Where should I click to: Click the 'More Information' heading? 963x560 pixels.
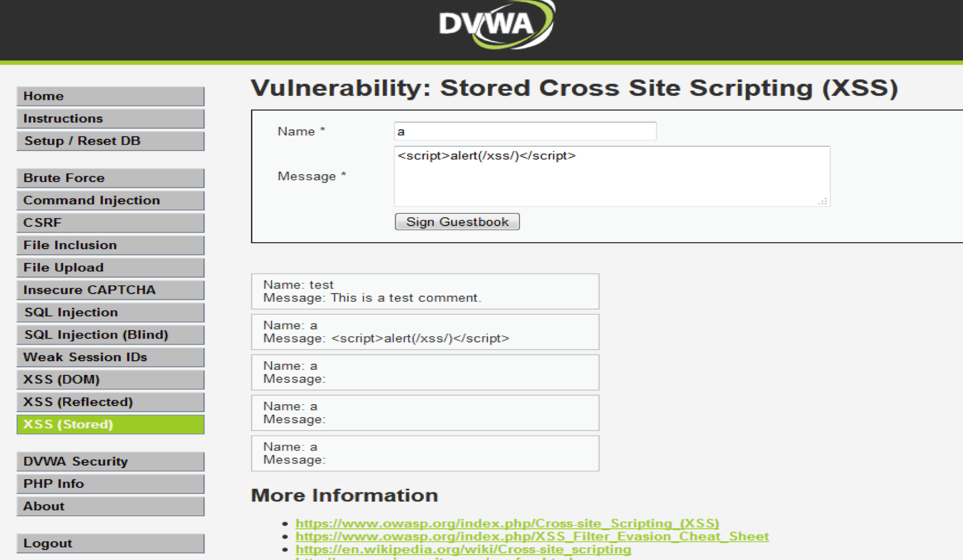click(x=344, y=495)
